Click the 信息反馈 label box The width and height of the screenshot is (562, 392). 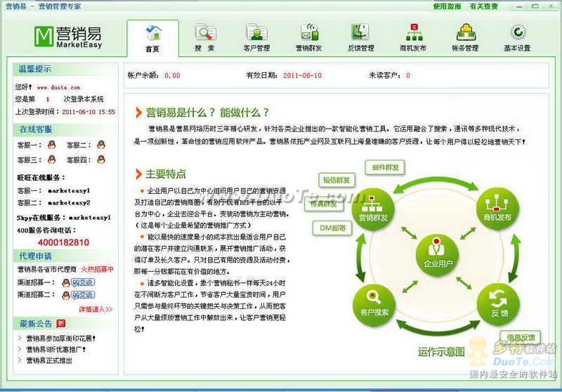pos(521,337)
